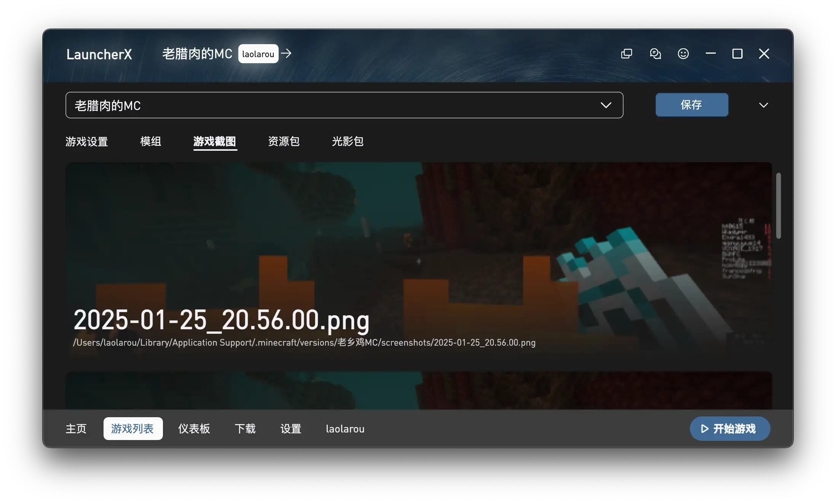Open the 下载 download page
This screenshot has height=504, width=836.
click(x=245, y=429)
